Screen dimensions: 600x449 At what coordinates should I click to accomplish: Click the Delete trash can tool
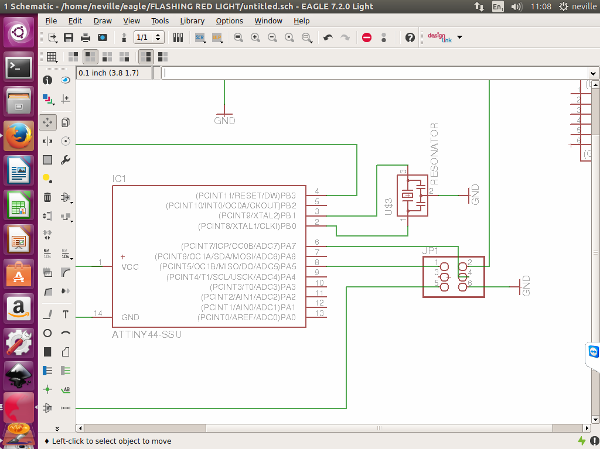47,197
